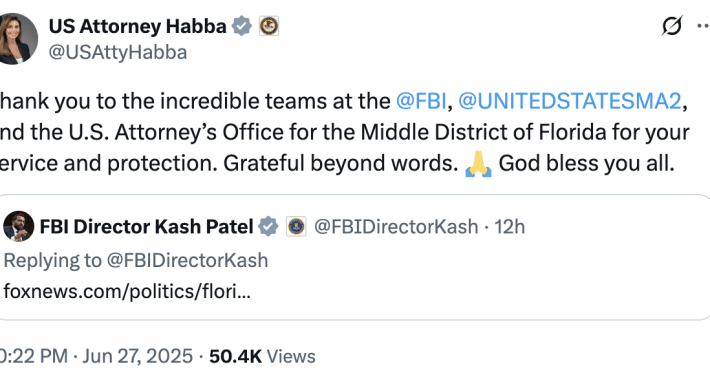Click the 50.4K Views counter

tap(262, 356)
